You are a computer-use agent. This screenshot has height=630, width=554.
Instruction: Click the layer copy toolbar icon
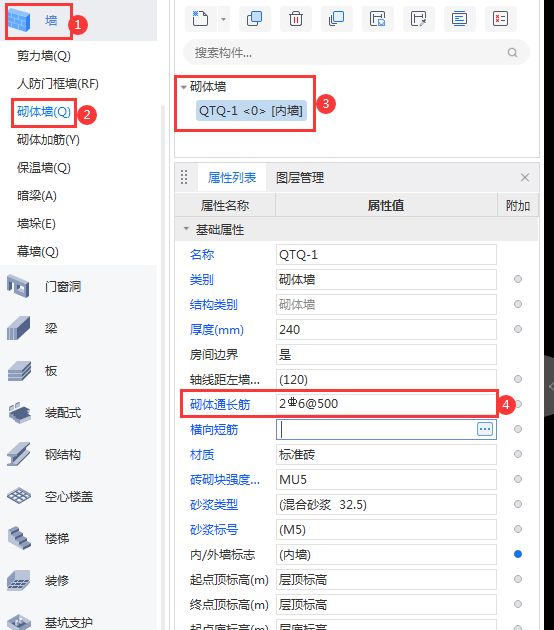[x=337, y=18]
